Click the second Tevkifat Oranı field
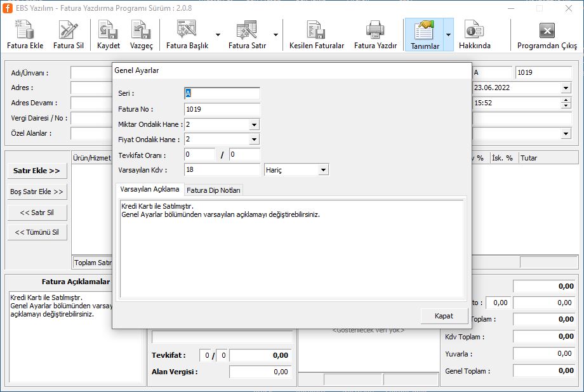 coord(244,155)
